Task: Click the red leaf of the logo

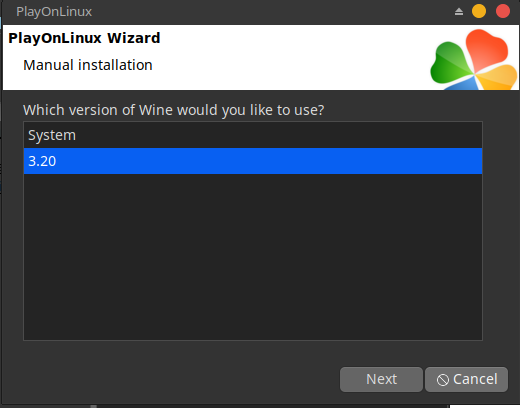Action: pyautogui.click(x=487, y=48)
